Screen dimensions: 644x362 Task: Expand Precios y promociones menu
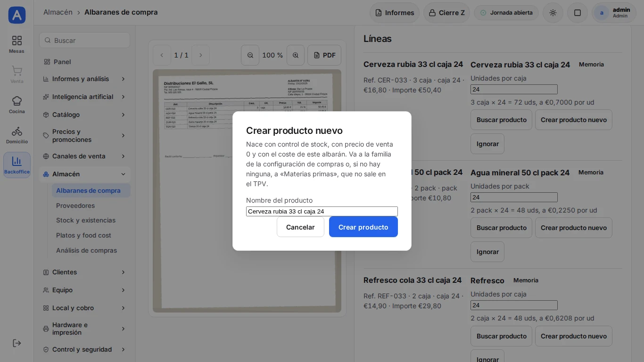85,136
